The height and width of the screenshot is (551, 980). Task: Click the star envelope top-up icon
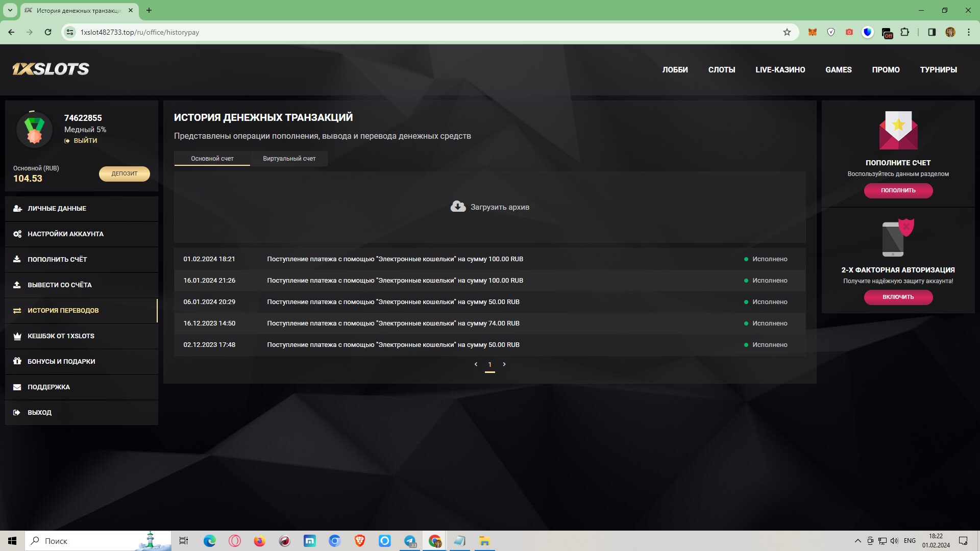coord(898,131)
